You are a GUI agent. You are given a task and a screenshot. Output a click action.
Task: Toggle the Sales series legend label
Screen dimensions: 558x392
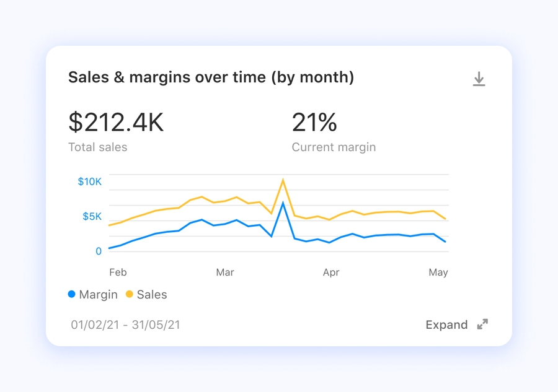click(x=152, y=295)
